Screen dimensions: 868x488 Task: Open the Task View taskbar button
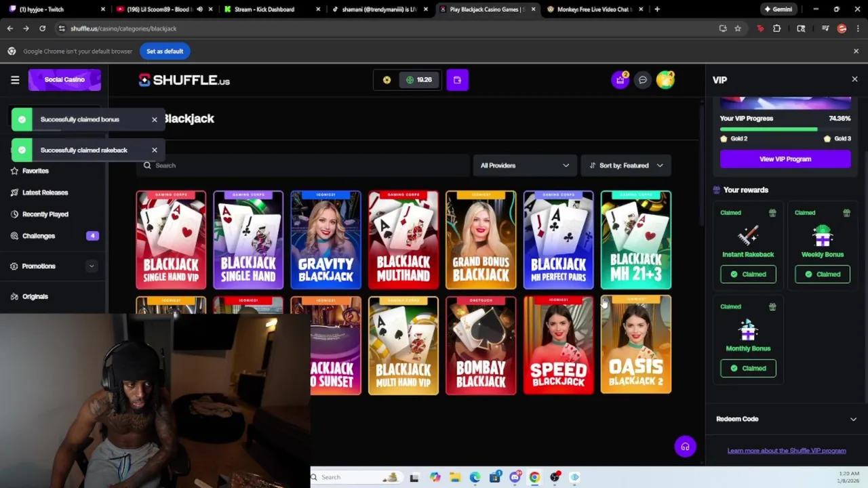point(414,477)
